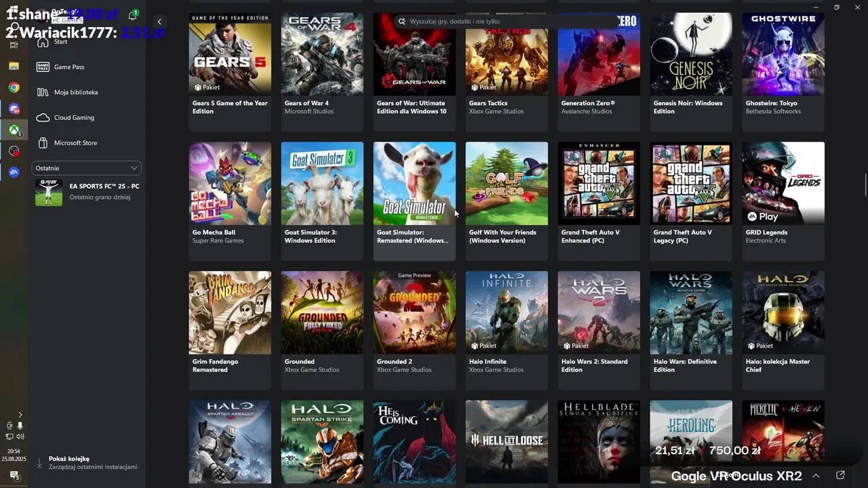Expand overlay panel with up chevron
Screen dimensions: 868x488
(816, 476)
